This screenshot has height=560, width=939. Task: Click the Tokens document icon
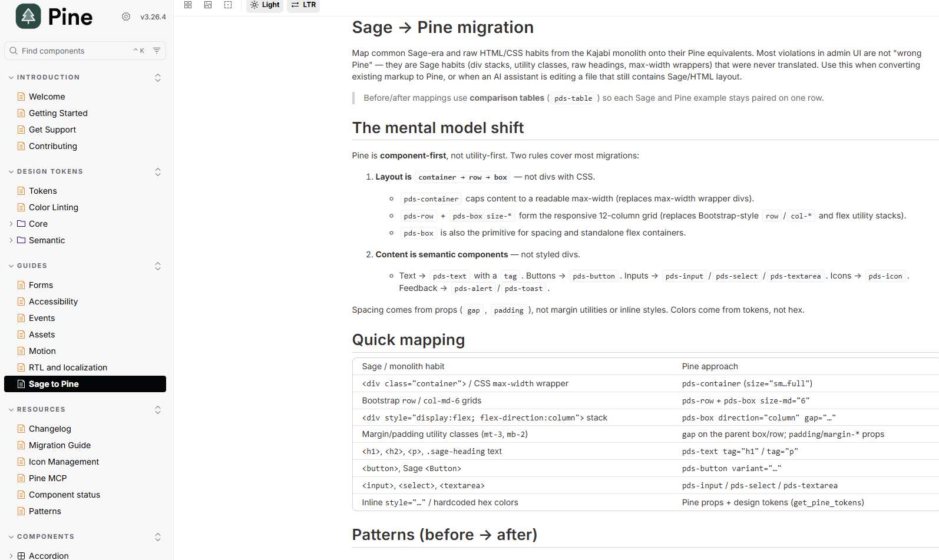tap(21, 191)
